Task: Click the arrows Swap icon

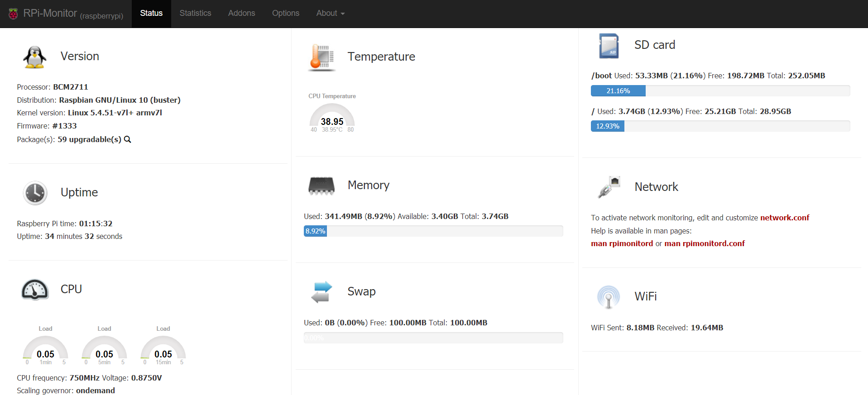Action: coord(322,292)
